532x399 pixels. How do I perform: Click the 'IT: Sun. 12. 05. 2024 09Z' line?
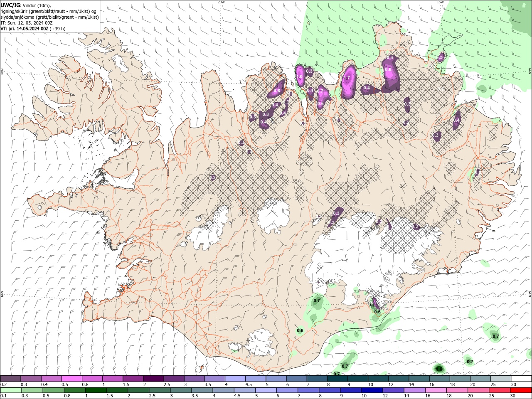click(27, 23)
